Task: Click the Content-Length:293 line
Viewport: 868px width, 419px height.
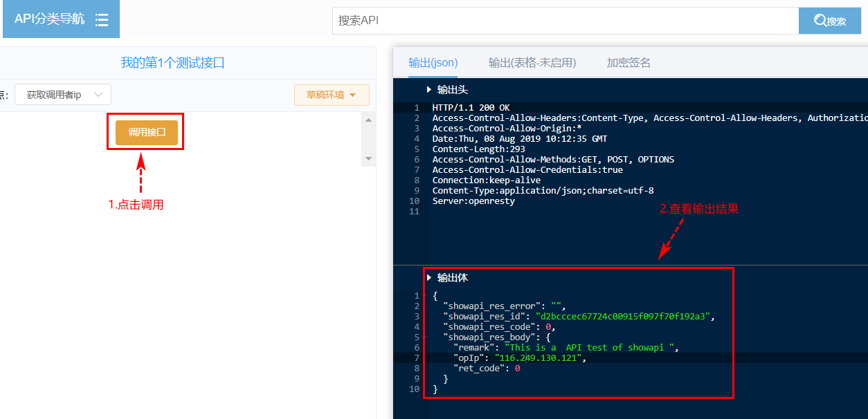Action: pos(479,149)
